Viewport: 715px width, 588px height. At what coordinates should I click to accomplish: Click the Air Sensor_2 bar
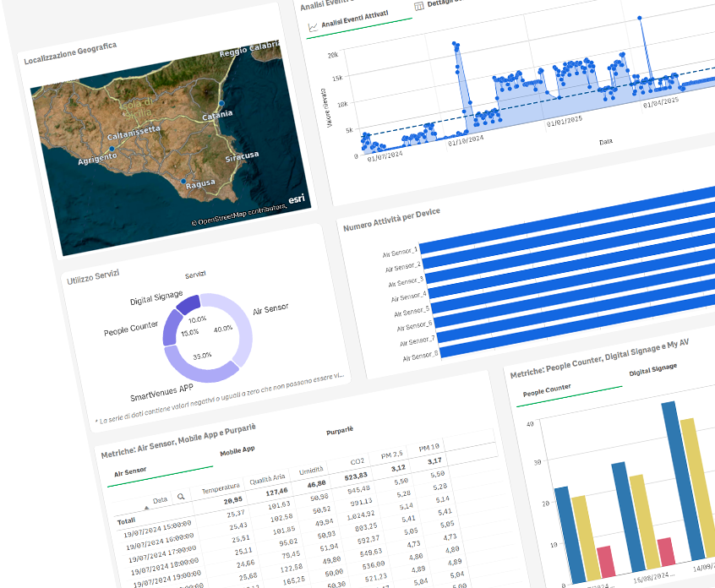569,235
